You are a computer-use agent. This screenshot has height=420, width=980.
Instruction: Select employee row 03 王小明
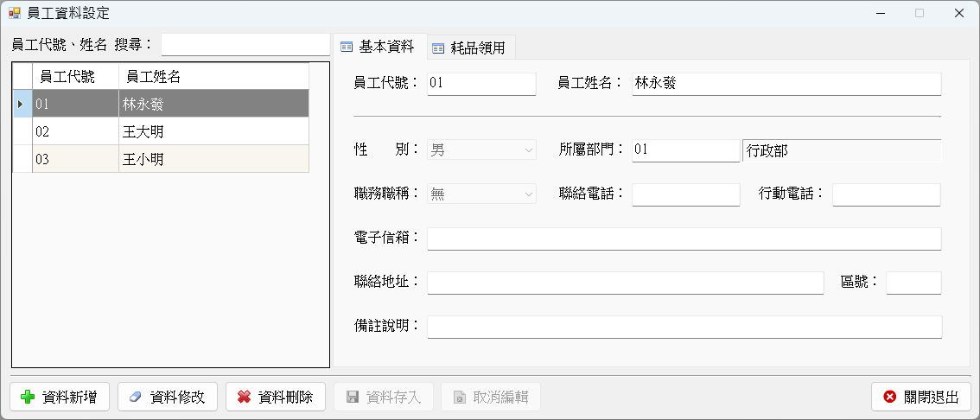(x=161, y=159)
